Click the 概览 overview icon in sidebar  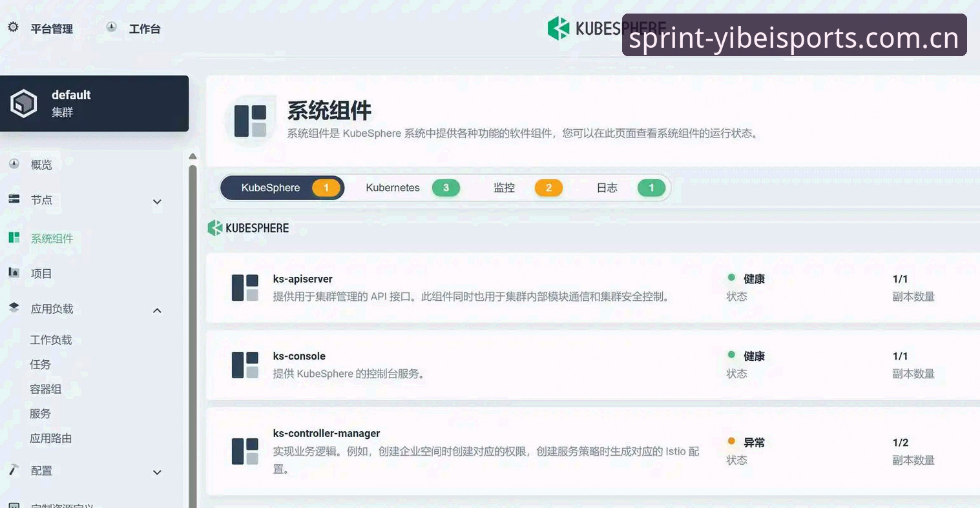(14, 164)
